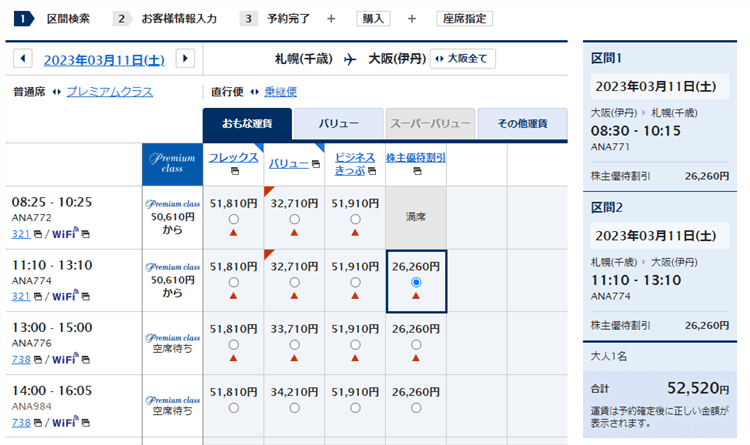The height and width of the screenshot is (445, 750).
Task: Click WiFi icon for flight ANA772
Action: (x=65, y=234)
